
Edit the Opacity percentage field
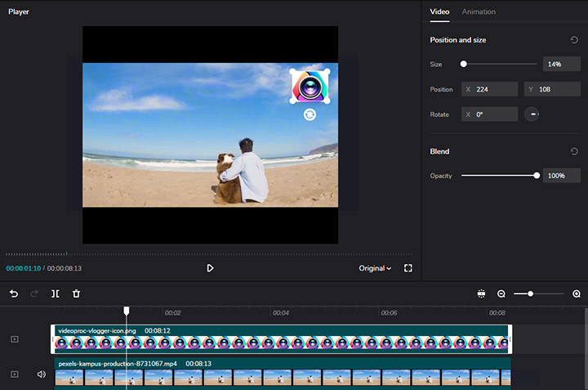tap(561, 176)
